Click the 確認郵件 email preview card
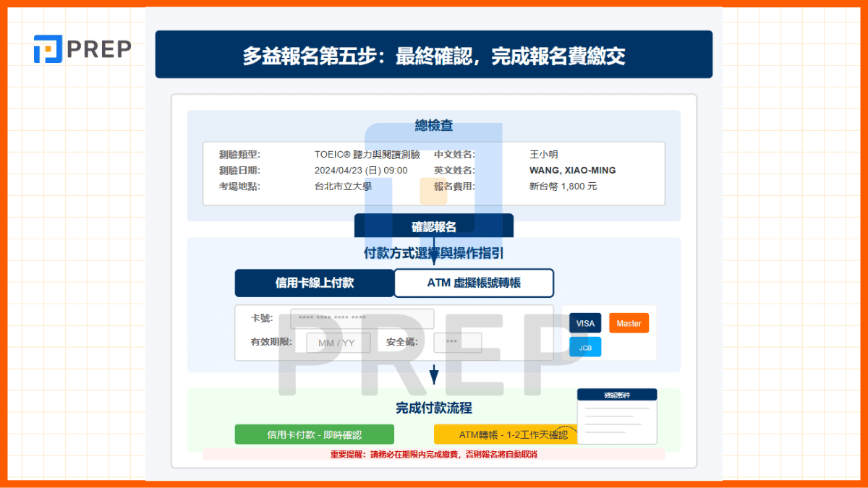The image size is (868, 488). pos(617,418)
